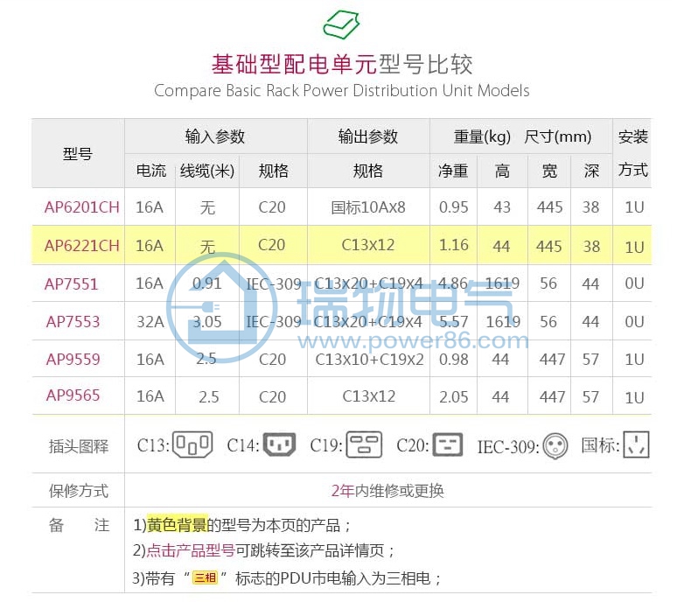
Task: Click the yellow 三相 badge in notes
Action: [205, 577]
